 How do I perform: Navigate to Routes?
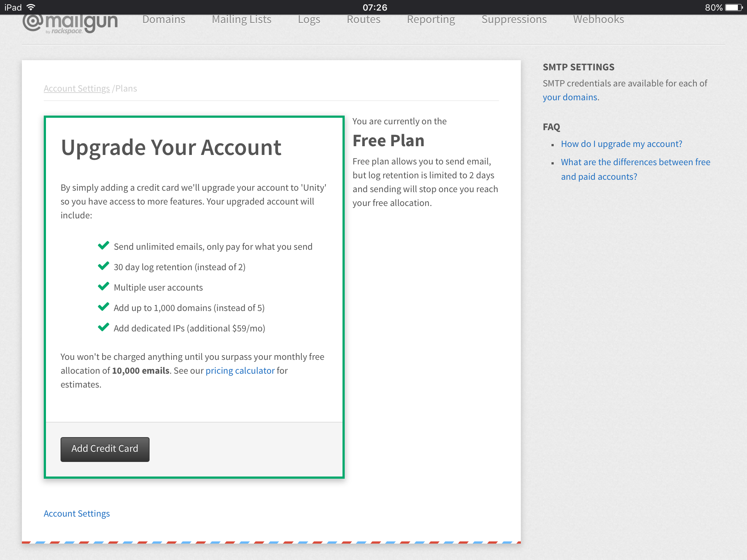363,20
